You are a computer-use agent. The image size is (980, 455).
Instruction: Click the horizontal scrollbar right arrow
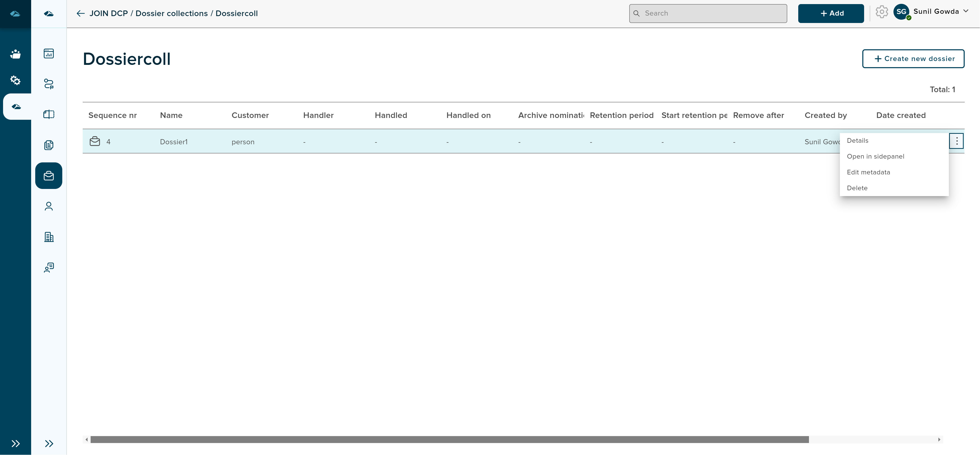click(939, 440)
